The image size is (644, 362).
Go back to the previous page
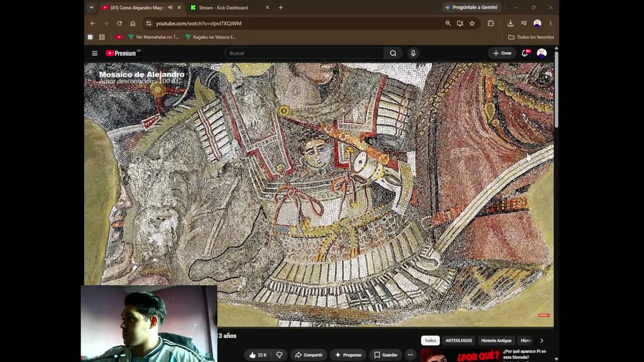[x=93, y=23]
